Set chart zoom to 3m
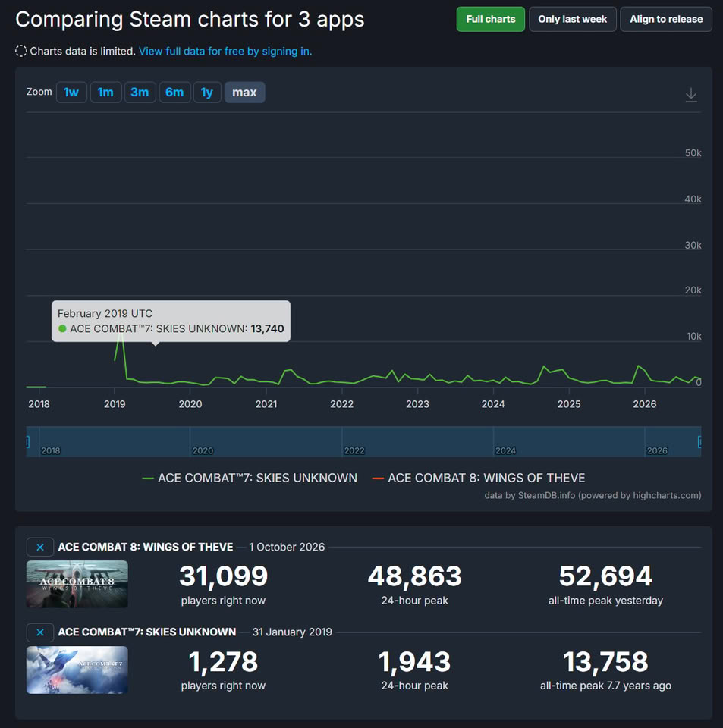Screen dimensions: 723x728 click(140, 93)
